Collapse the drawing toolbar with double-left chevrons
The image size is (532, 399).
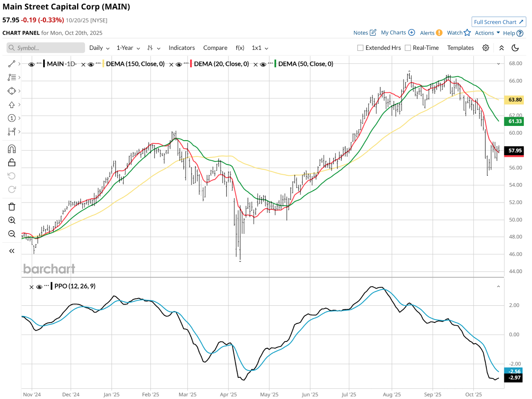12,251
